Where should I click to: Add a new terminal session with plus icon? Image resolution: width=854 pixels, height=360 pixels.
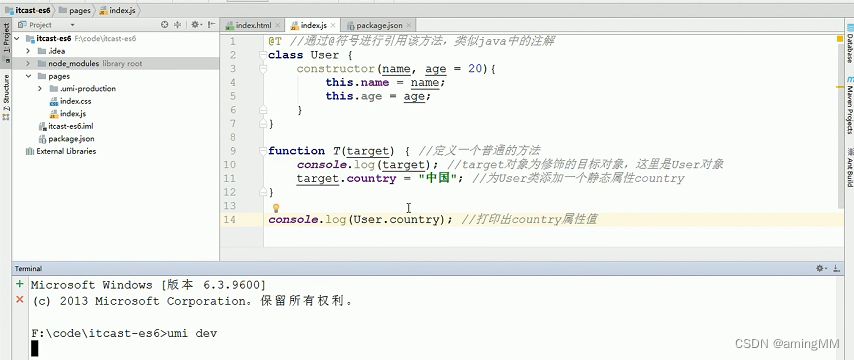[20, 284]
